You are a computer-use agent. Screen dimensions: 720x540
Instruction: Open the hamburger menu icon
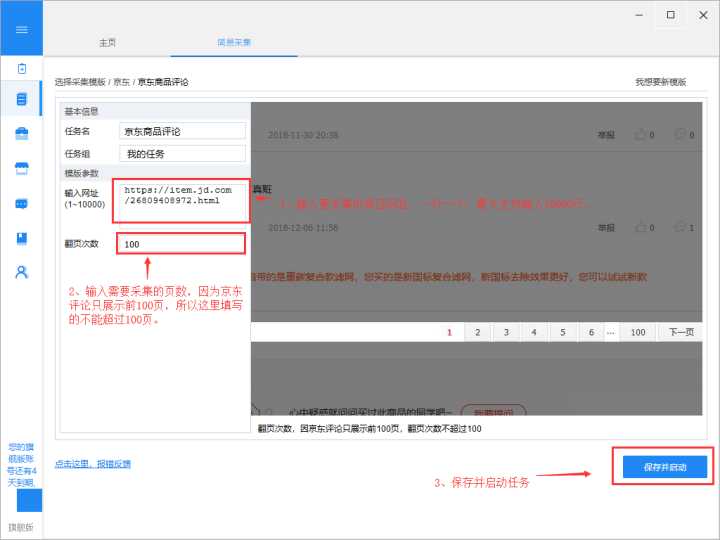point(21,30)
